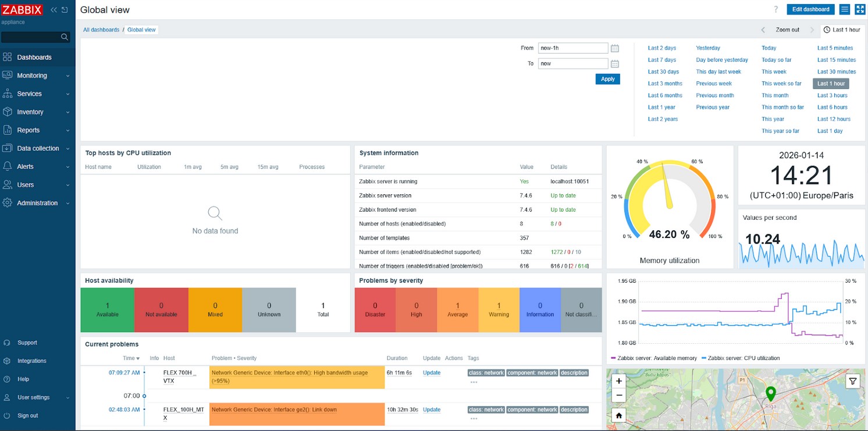
Task: Zoom in on the map with the plus icon
Action: pos(618,381)
